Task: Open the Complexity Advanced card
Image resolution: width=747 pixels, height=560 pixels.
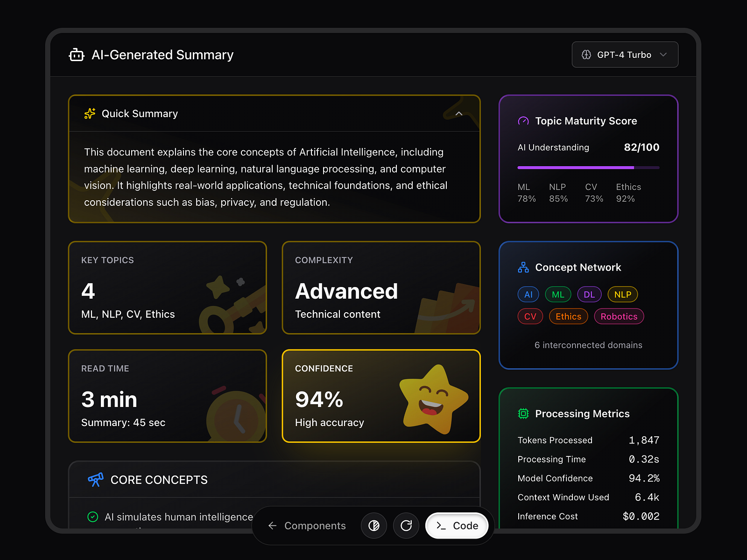Action: [x=381, y=287]
